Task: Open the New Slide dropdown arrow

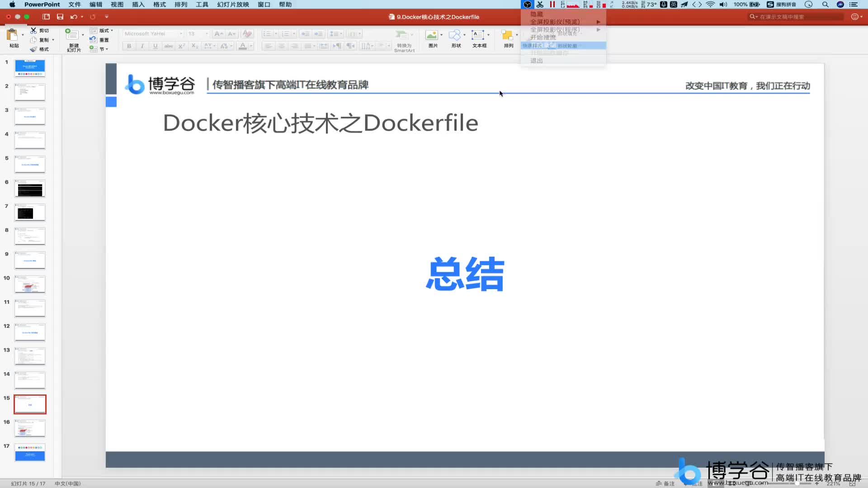Action: [x=83, y=35]
